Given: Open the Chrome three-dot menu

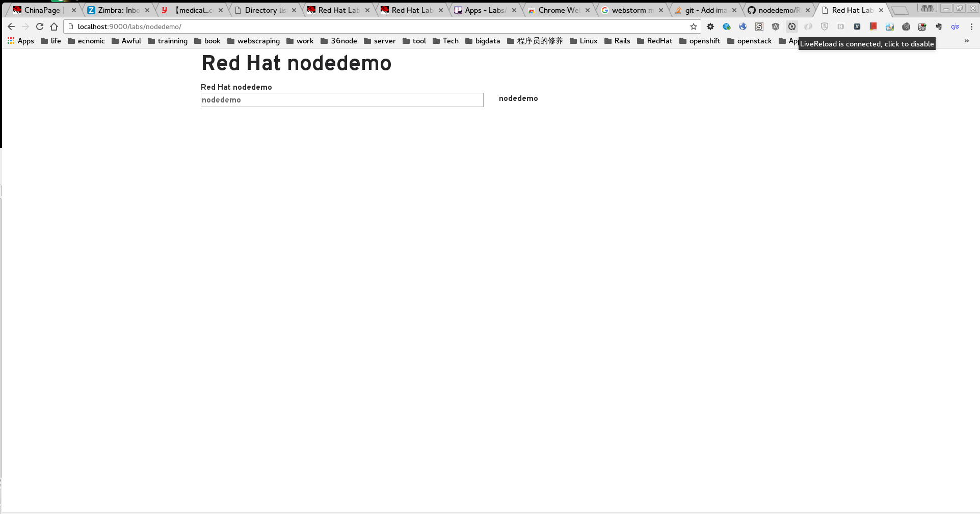Looking at the screenshot, I should (971, 27).
